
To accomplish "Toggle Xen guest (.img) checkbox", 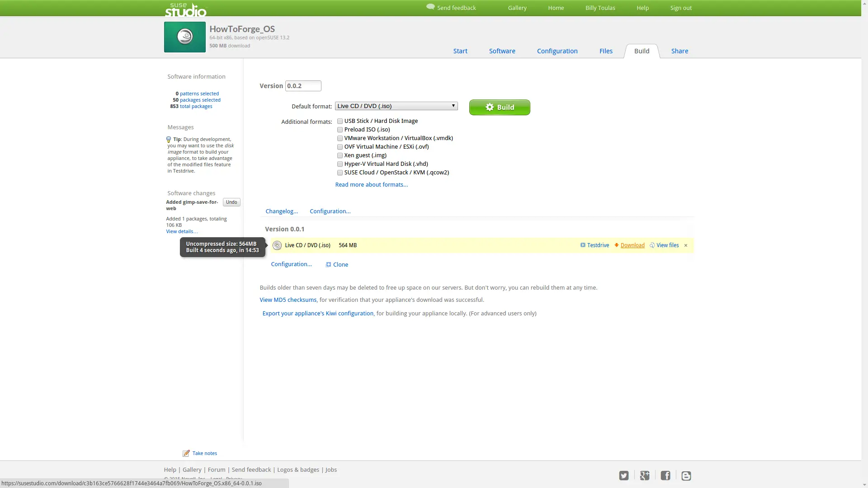I will (340, 155).
